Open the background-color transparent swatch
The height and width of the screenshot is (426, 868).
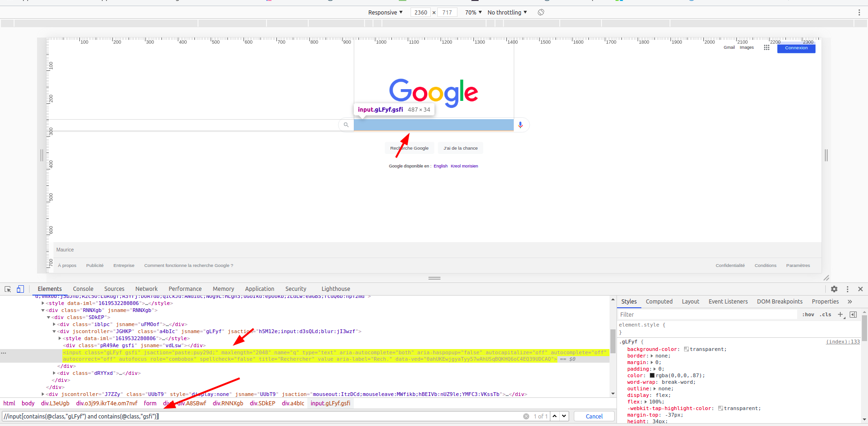[686, 350]
